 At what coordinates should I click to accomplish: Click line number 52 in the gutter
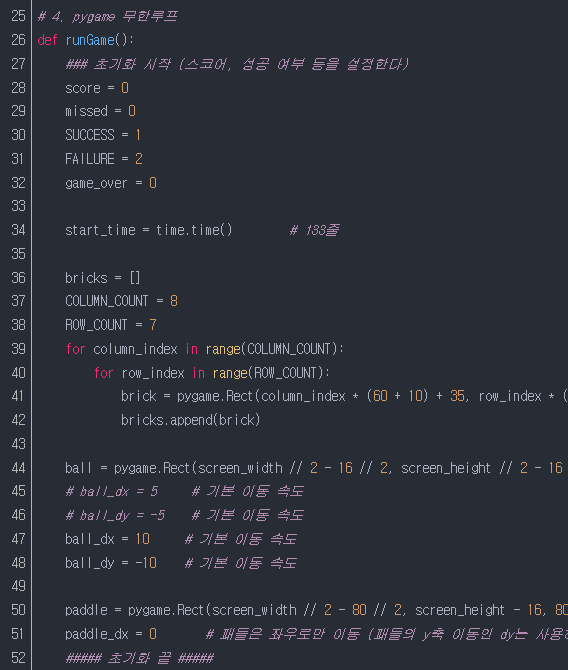tap(18, 658)
